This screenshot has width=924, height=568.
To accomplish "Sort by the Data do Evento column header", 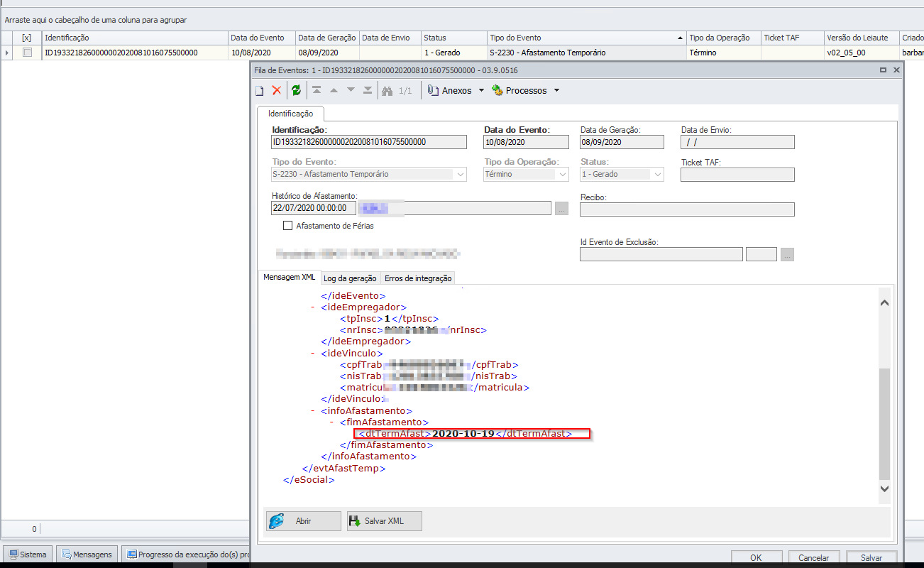I will coord(262,38).
